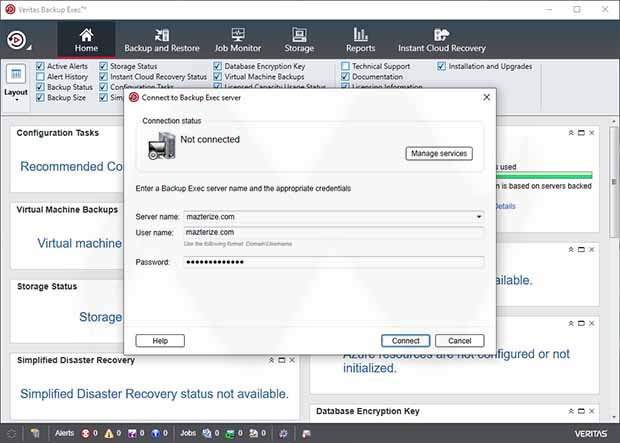Open the Layout dropdown
Screen dimensions: 620x443
tap(16, 83)
